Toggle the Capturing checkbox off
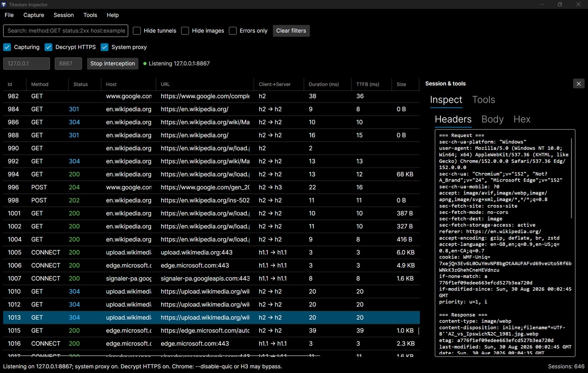 point(7,47)
